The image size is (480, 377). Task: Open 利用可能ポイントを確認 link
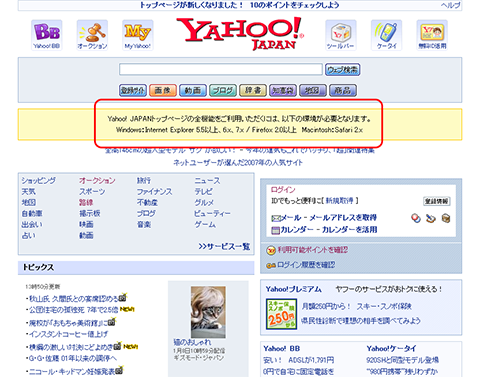click(313, 250)
